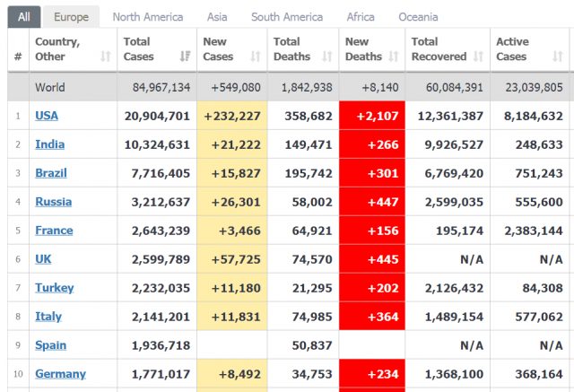The width and height of the screenshot is (574, 392).
Task: Open the France country link
Action: pyautogui.click(x=54, y=231)
